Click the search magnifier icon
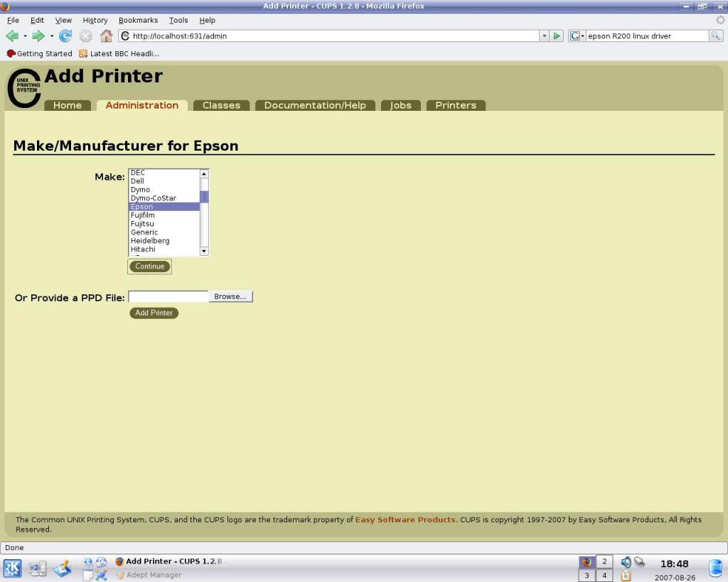This screenshot has height=582, width=728. pos(715,36)
